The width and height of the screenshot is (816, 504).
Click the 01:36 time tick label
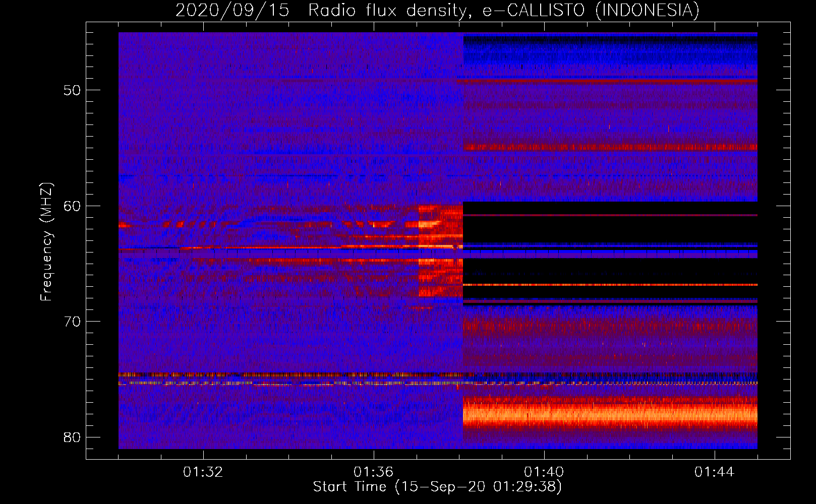[x=374, y=472]
